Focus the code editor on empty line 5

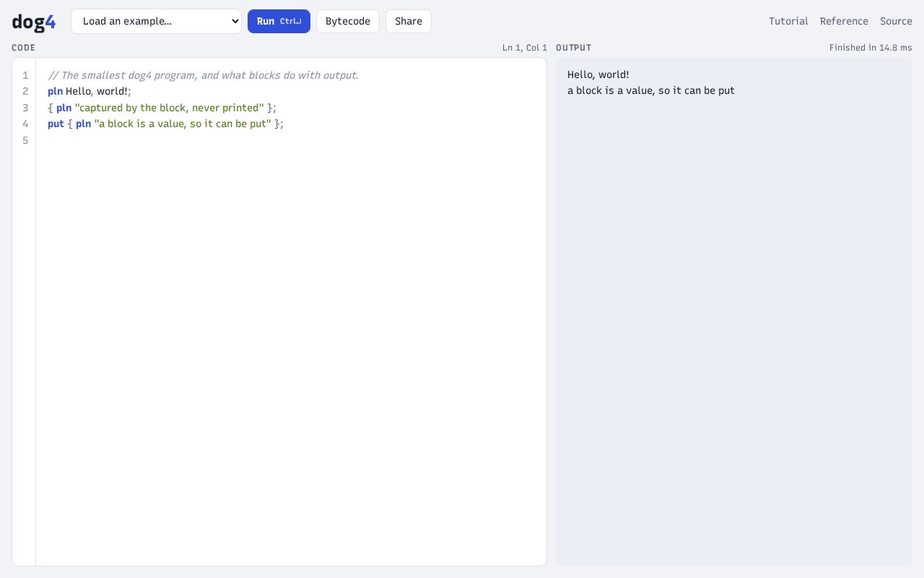[x=291, y=140]
